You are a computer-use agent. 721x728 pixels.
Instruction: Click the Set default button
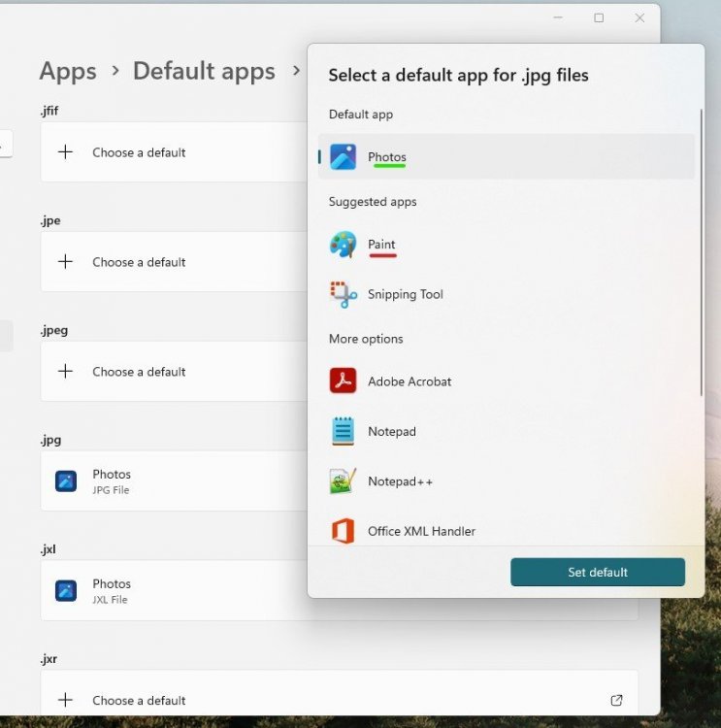point(598,572)
